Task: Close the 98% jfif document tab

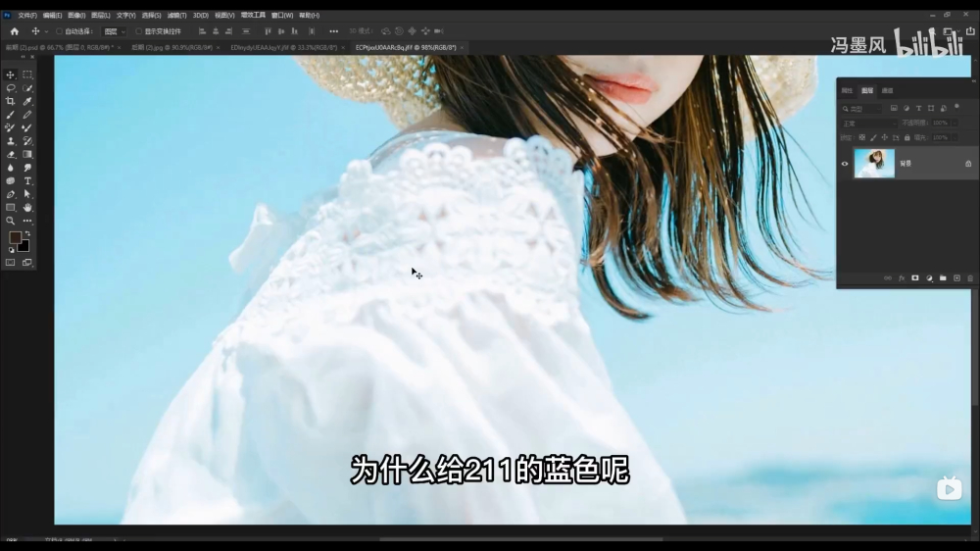Action: tap(462, 47)
